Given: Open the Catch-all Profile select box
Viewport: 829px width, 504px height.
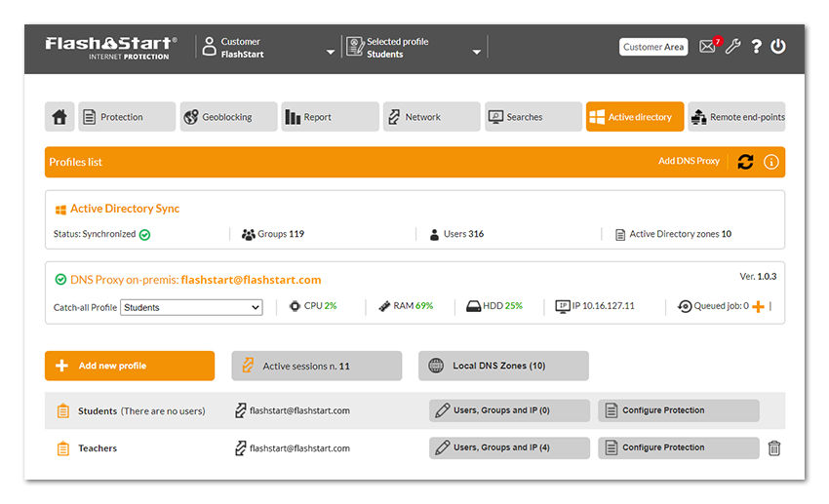Looking at the screenshot, I should [x=192, y=308].
